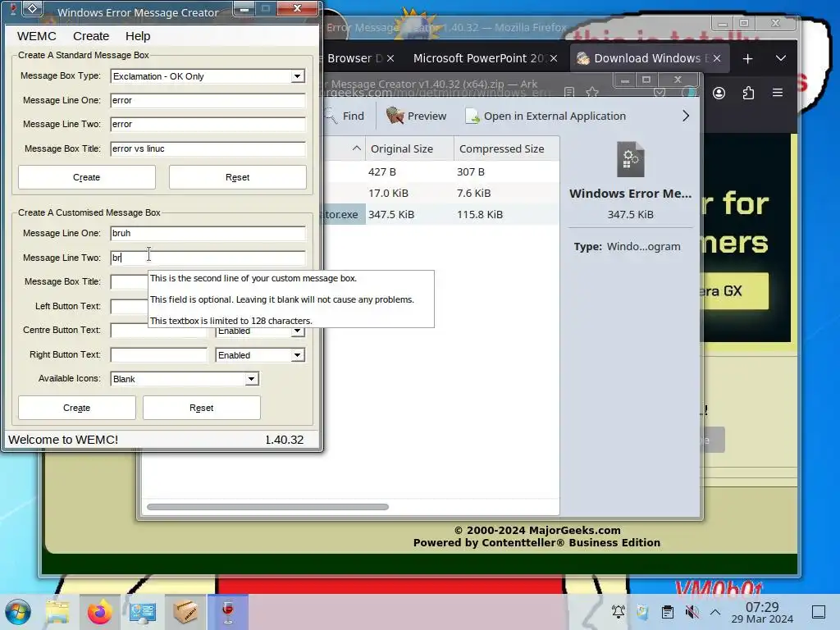Open a new Firefox tab
Viewport: 840px width, 630px height.
click(x=747, y=58)
